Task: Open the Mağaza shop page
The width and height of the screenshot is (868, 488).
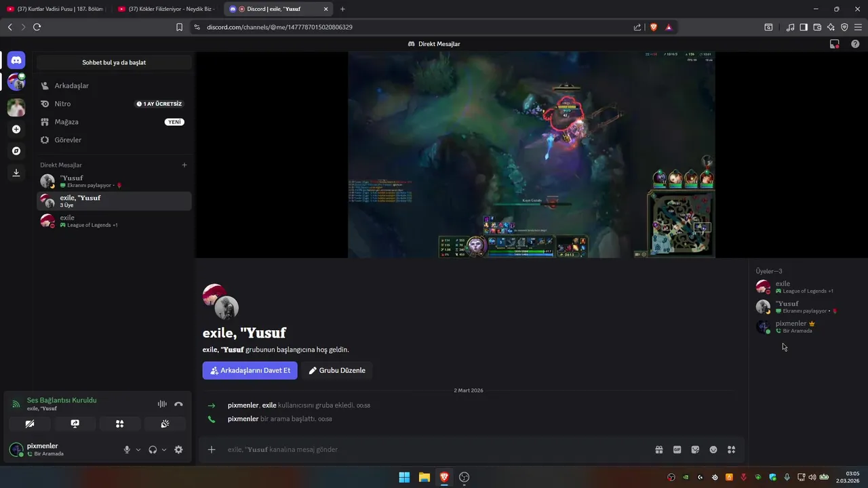Action: tap(114, 122)
